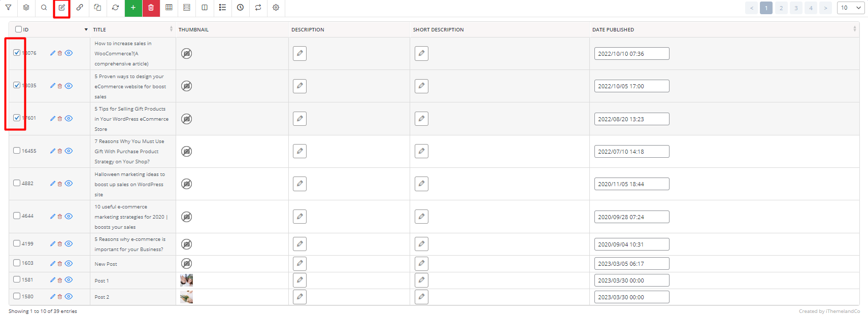Click the Post 1 thumbnail image

(x=186, y=280)
